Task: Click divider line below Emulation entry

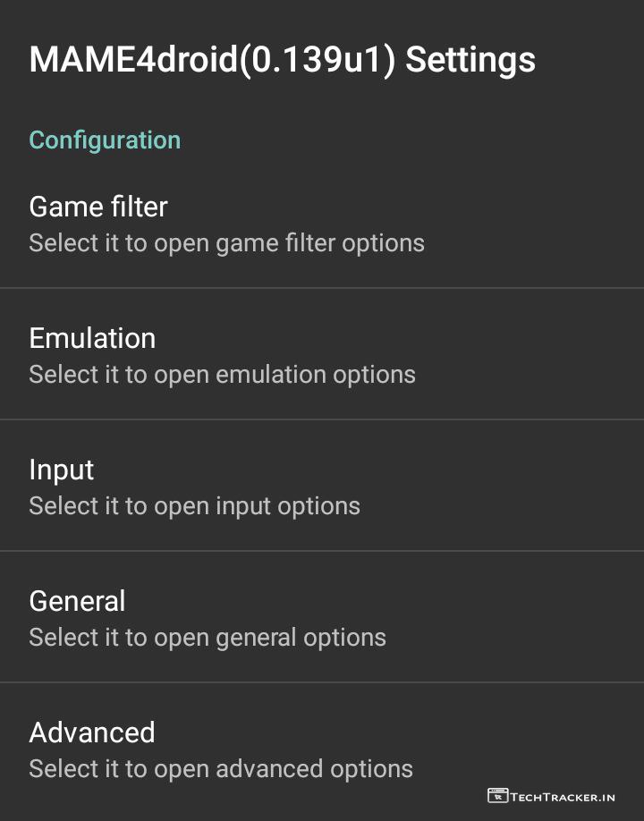Action: [322, 419]
